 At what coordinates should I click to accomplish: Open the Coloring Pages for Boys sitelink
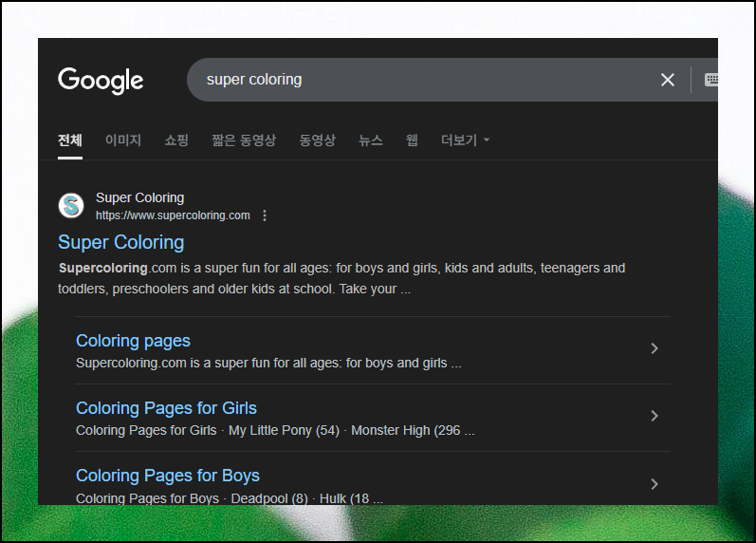coord(168,476)
